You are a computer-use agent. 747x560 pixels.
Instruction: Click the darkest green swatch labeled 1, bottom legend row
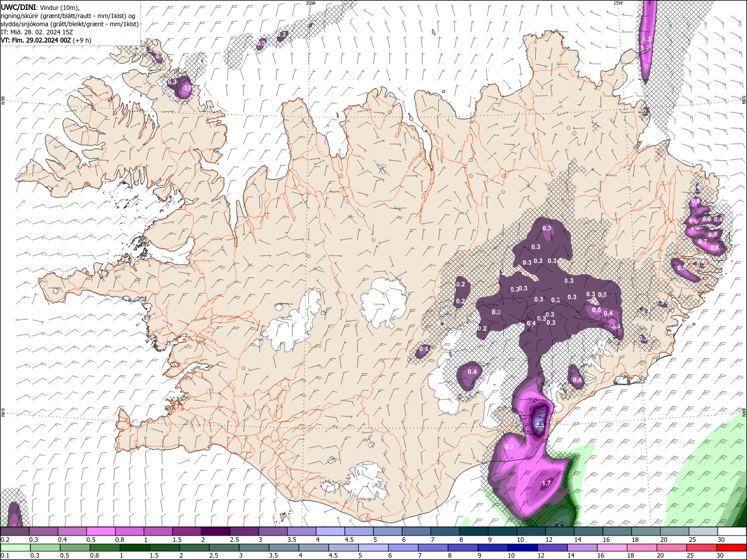[x=134, y=548]
